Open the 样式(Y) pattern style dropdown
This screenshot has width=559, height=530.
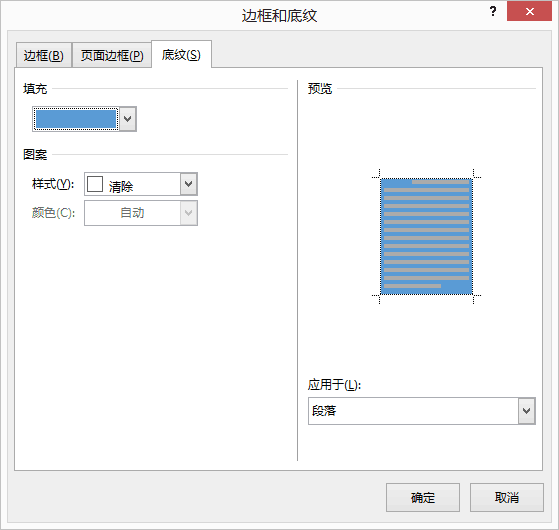(189, 184)
